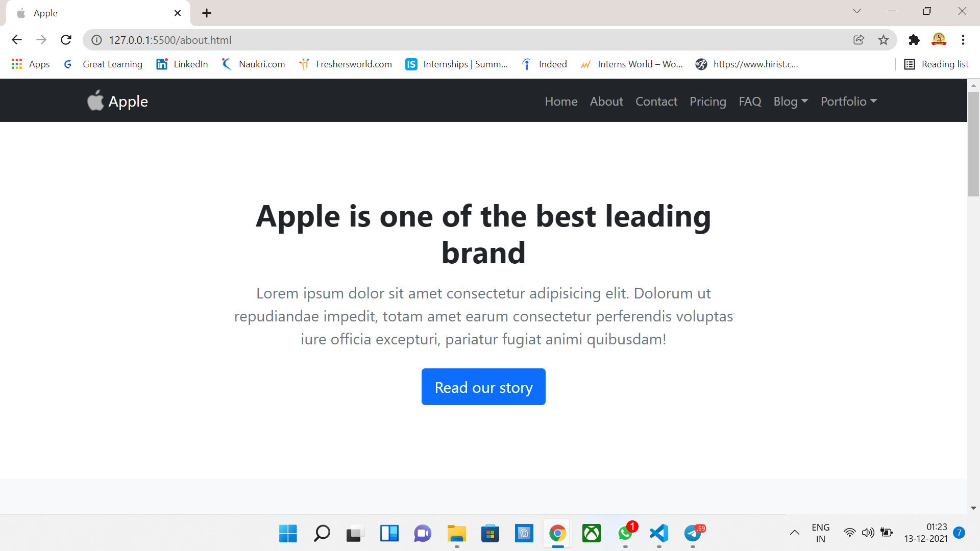Select the Pricing navigation item
Viewport: 980px width, 551px height.
coord(707,101)
